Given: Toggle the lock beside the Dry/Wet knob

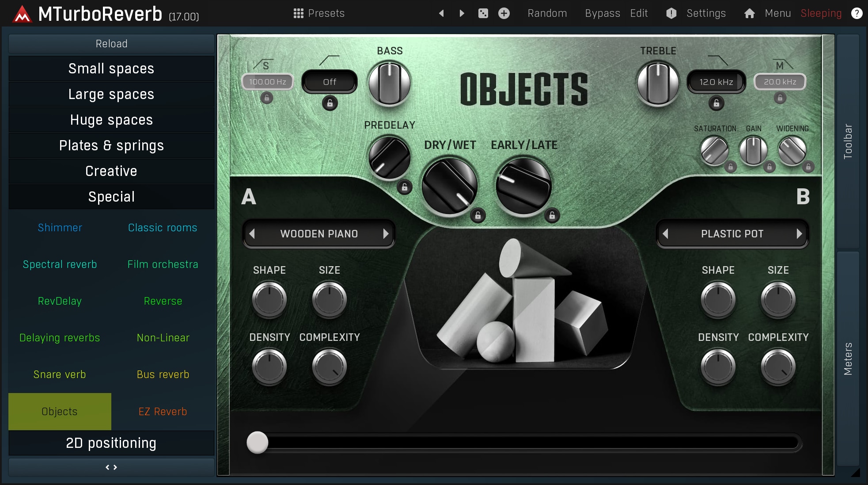Looking at the screenshot, I should pos(478,215).
